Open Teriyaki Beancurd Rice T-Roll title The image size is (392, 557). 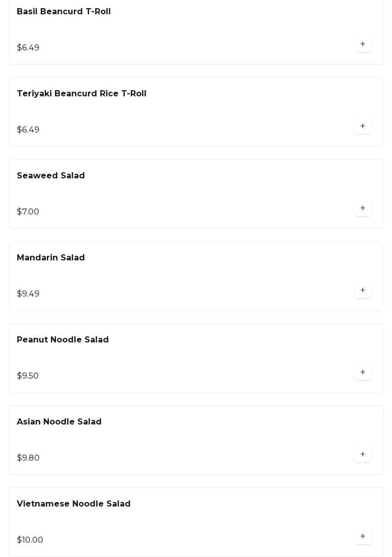(x=81, y=93)
